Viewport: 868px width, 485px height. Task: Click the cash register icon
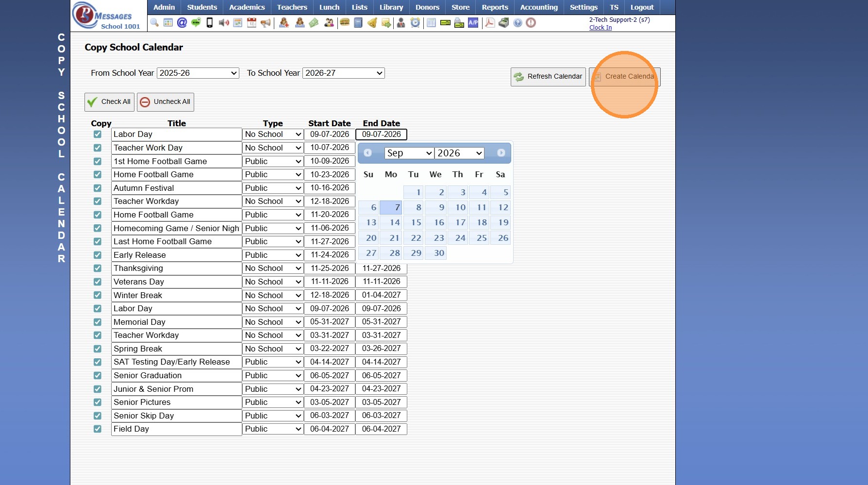pos(504,23)
